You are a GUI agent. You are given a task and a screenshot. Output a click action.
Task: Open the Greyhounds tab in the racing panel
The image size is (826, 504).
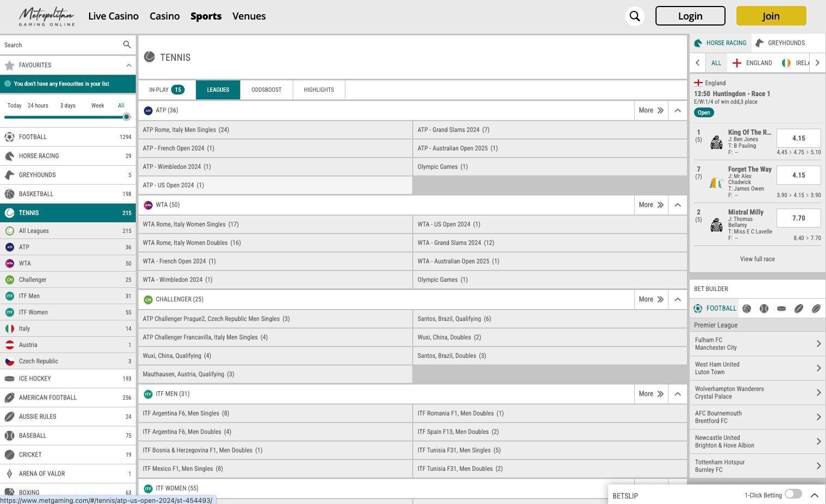(x=780, y=43)
